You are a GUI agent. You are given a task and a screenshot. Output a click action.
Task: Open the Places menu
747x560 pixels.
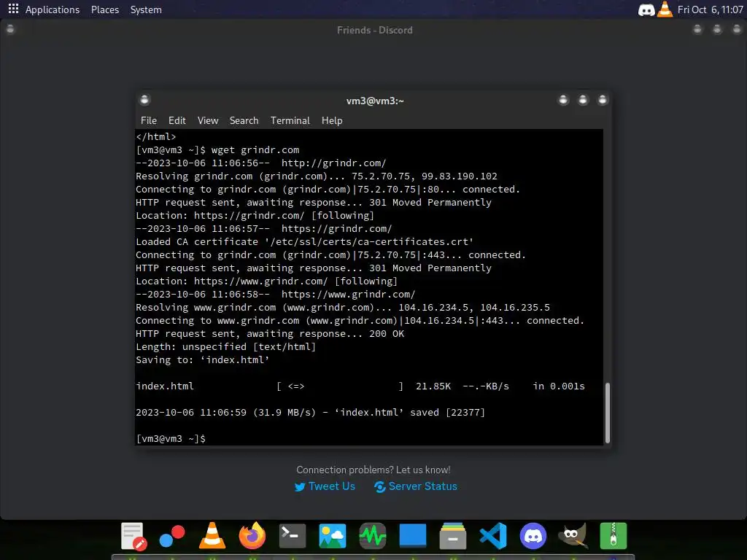pyautogui.click(x=105, y=9)
